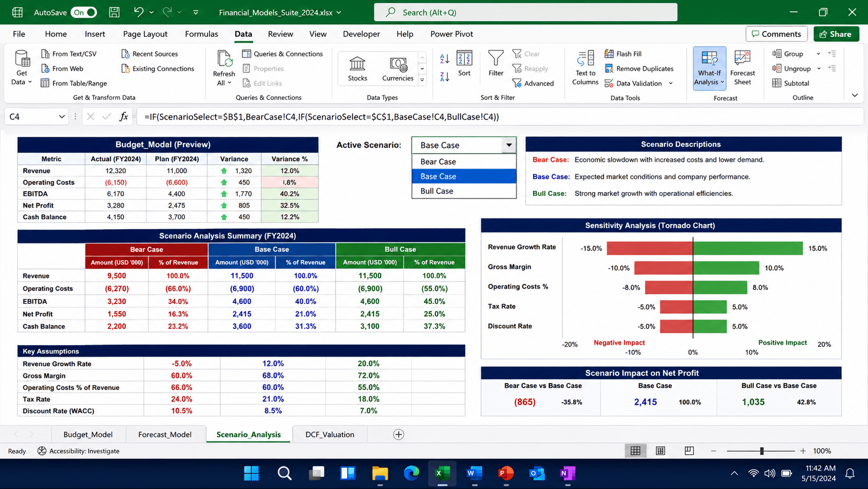The height and width of the screenshot is (489, 868).
Task: Open the Sort dialog
Action: point(464,63)
